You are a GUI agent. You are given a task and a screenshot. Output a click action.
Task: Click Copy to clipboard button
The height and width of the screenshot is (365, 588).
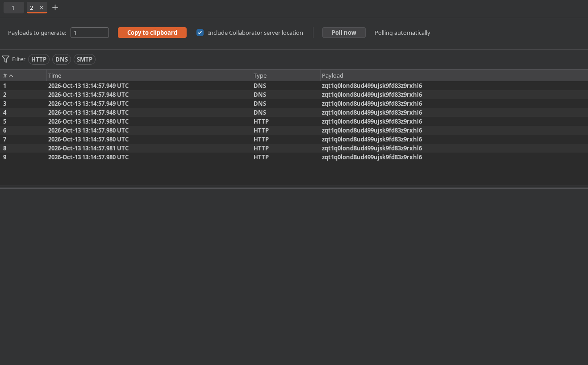click(x=152, y=33)
